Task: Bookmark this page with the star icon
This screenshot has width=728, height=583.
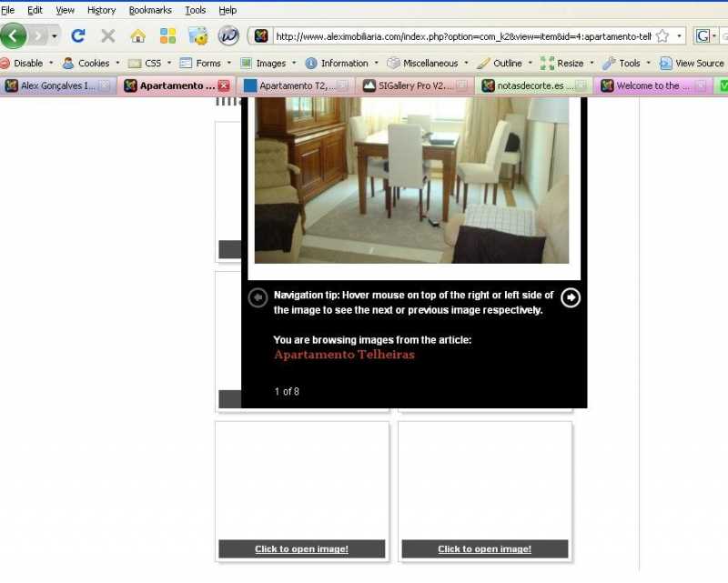Action: pyautogui.click(x=662, y=35)
